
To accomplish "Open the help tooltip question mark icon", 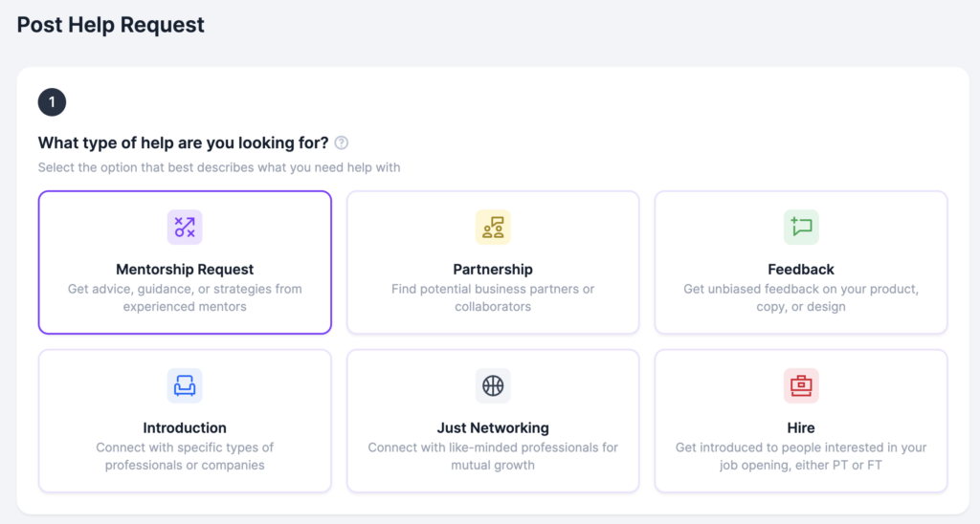I will pos(342,142).
